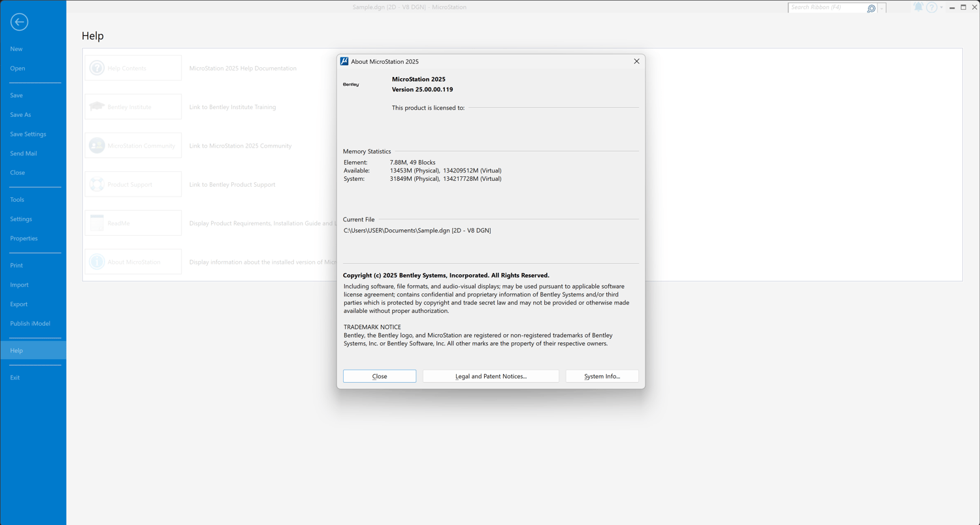980x525 pixels.
Task: Click the Bentley Institute button
Action: 133,106
